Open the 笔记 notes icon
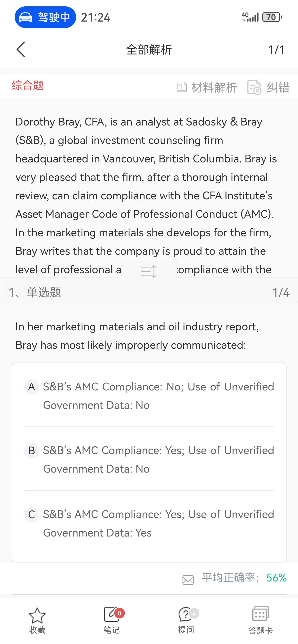This screenshot has height=644, width=298. 111,614
